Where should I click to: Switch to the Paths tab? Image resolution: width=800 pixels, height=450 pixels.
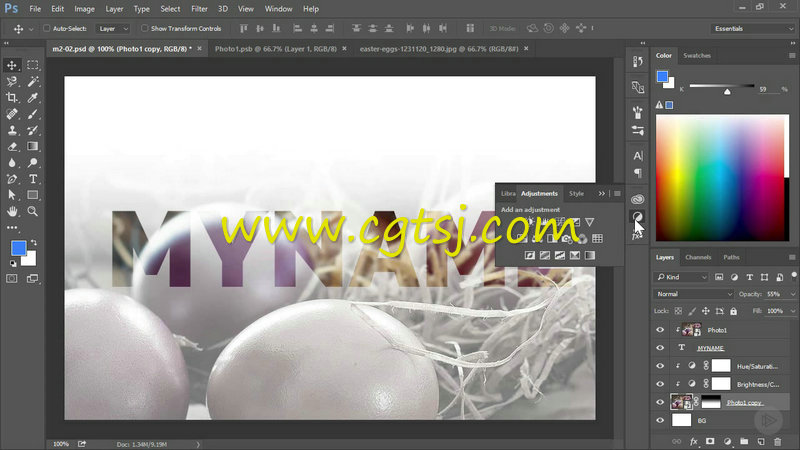[x=731, y=258]
